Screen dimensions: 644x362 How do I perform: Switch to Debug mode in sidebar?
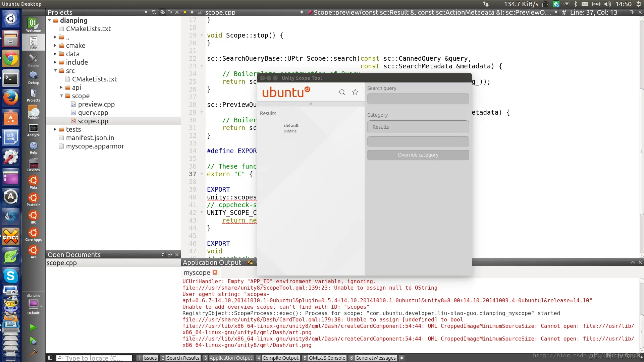coord(33,78)
